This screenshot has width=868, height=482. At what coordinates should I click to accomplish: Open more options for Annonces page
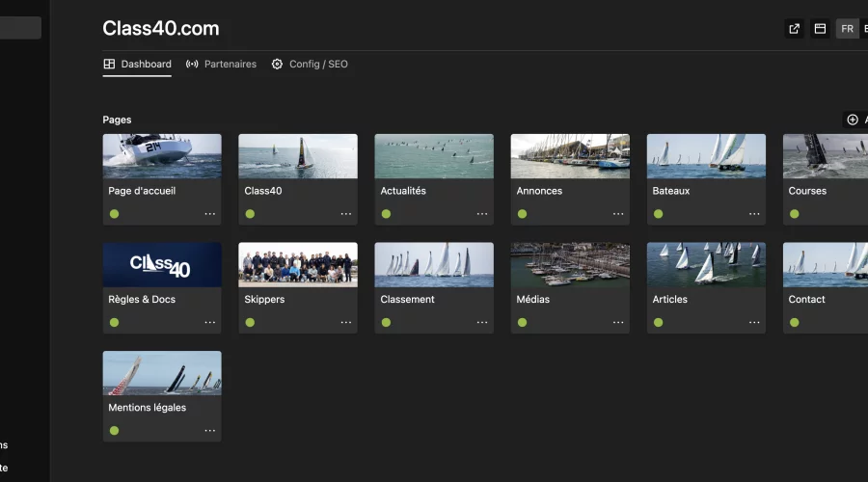[x=618, y=214]
